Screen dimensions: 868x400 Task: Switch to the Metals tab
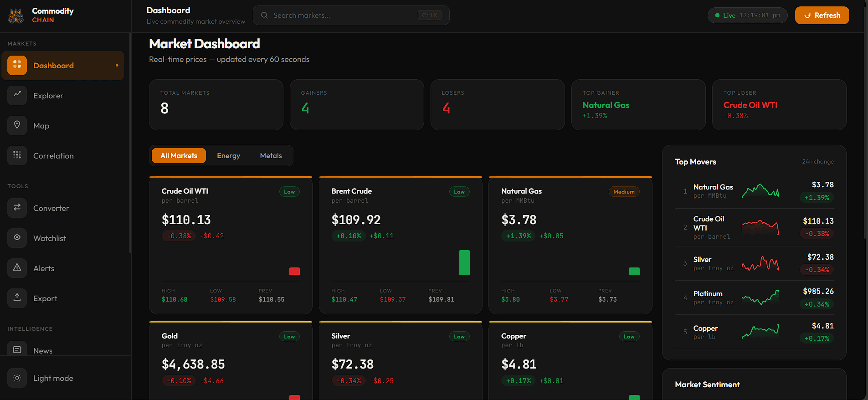pyautogui.click(x=271, y=156)
